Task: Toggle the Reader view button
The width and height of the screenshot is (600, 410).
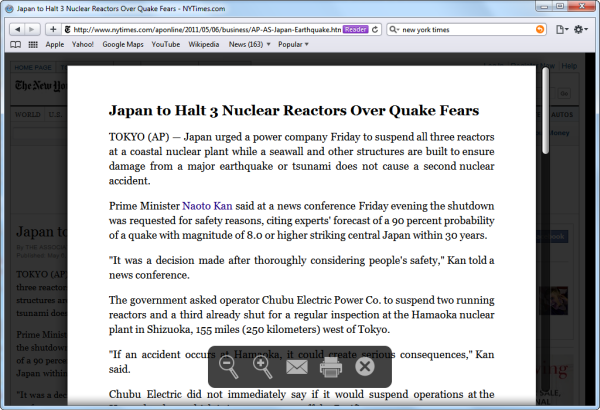Action: pos(355,29)
